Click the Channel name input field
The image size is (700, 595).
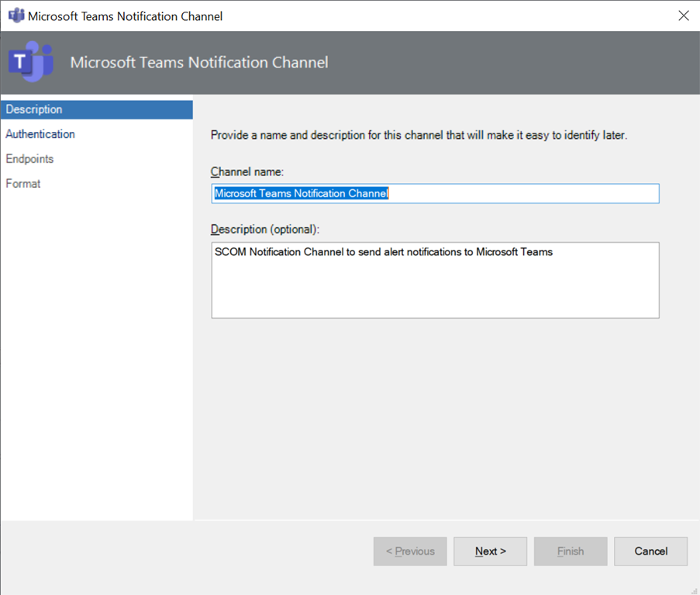pyautogui.click(x=435, y=193)
